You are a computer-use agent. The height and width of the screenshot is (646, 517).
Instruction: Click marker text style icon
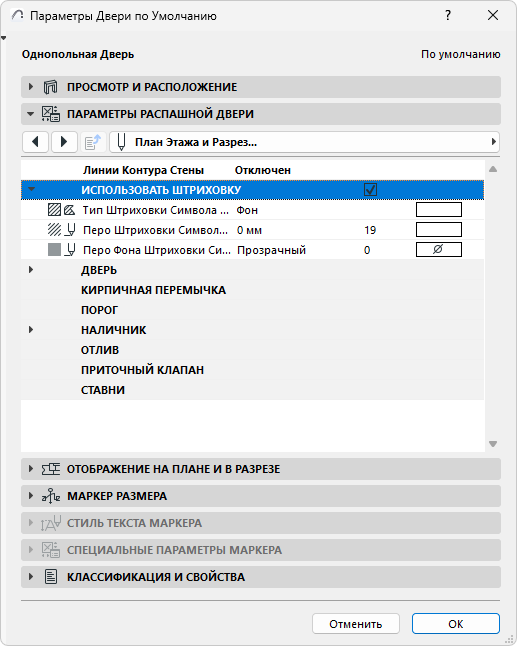tap(51, 523)
